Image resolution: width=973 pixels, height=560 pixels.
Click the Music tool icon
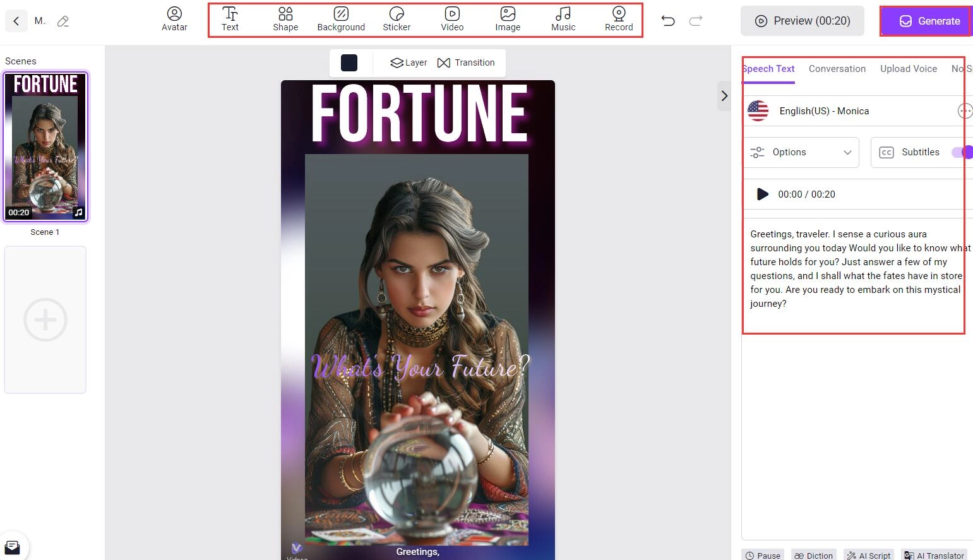(563, 19)
